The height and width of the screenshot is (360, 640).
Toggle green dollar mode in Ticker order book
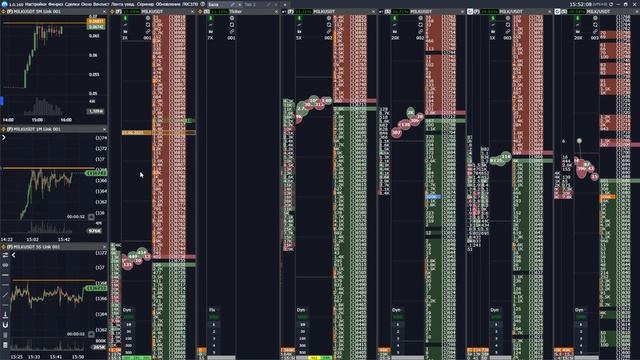(x=211, y=18)
